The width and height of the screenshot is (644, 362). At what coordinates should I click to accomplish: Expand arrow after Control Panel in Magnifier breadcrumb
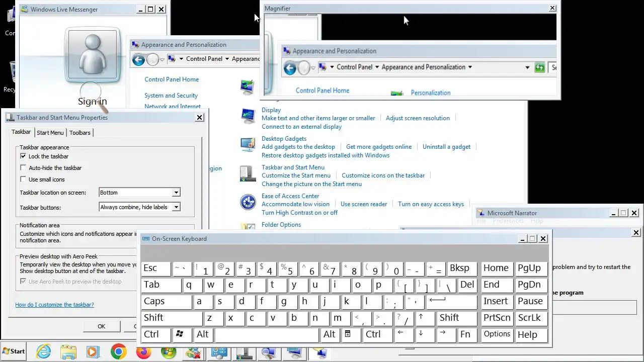377,67
